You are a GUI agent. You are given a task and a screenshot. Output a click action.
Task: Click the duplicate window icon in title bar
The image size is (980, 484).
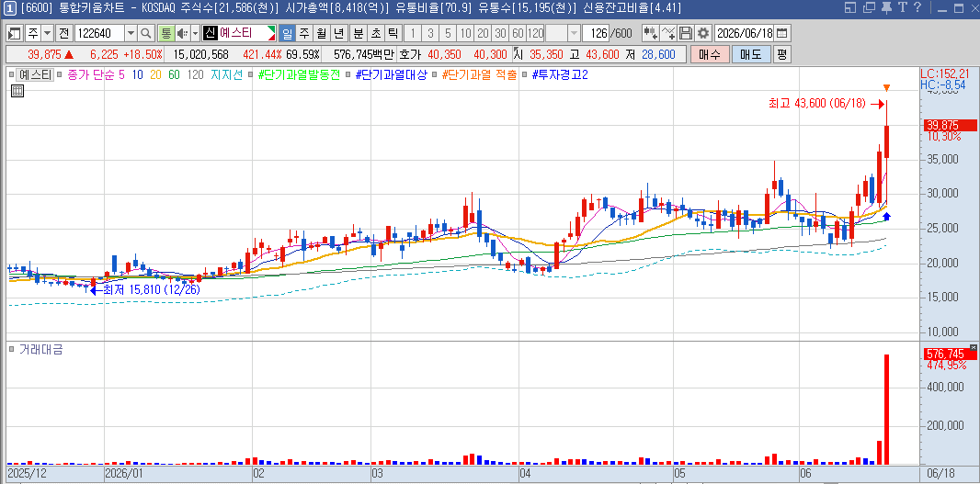pos(868,8)
